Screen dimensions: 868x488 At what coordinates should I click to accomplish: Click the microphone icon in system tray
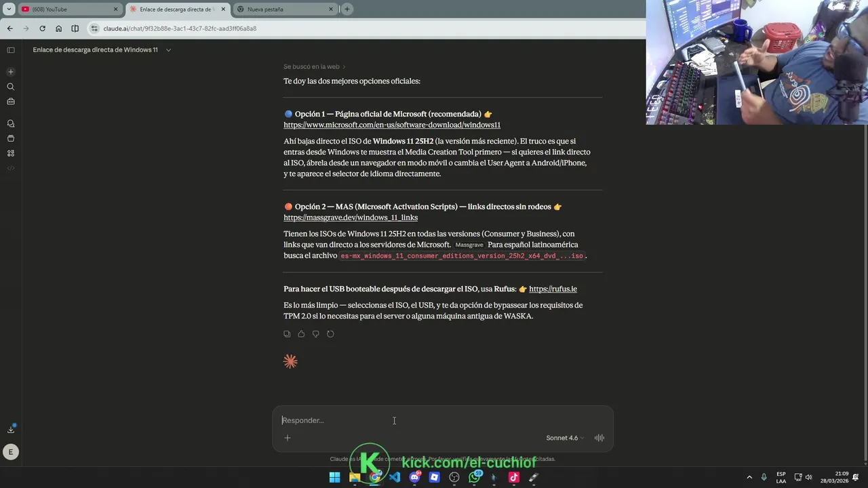(x=764, y=477)
